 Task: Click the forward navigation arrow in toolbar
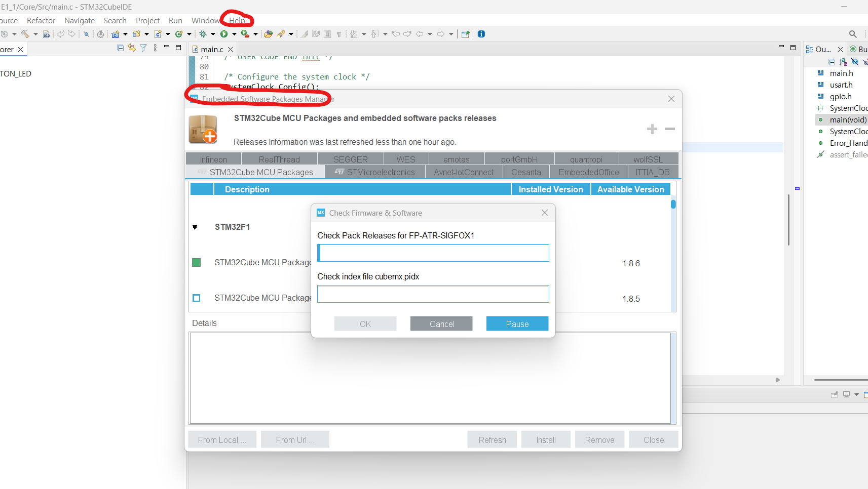[440, 34]
